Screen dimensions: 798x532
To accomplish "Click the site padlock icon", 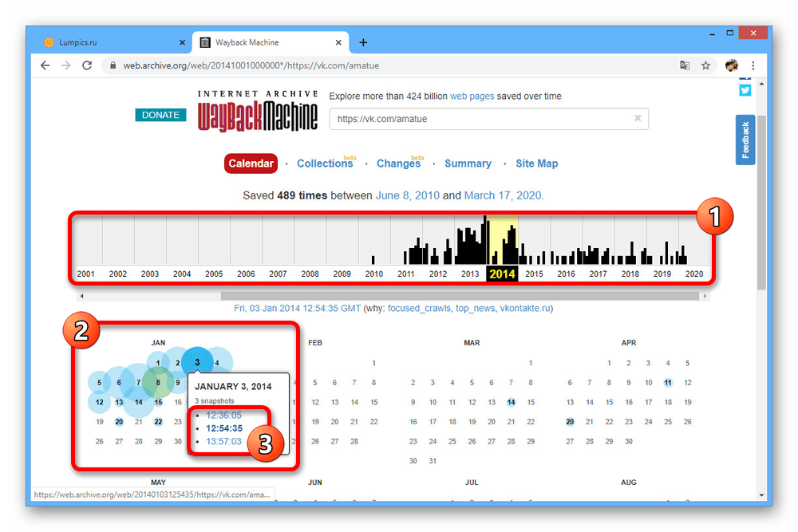I will click(x=113, y=65).
